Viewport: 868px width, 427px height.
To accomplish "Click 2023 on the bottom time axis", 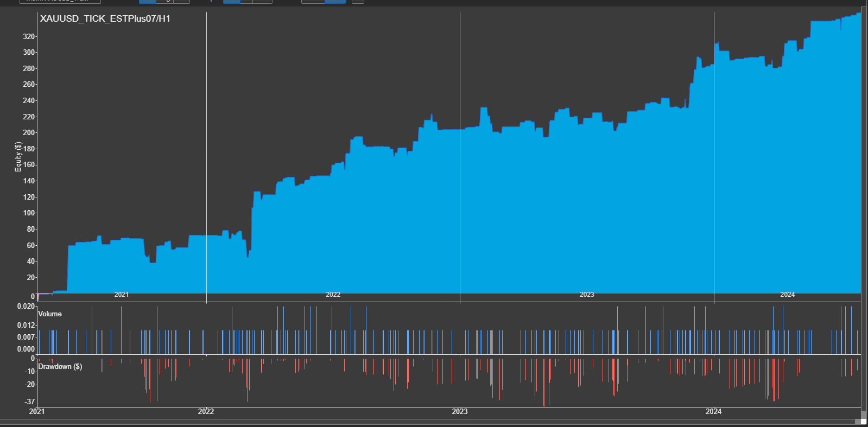I will pos(460,411).
